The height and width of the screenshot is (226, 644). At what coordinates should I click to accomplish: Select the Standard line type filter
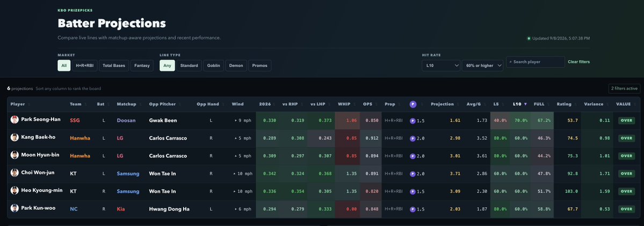(x=189, y=65)
